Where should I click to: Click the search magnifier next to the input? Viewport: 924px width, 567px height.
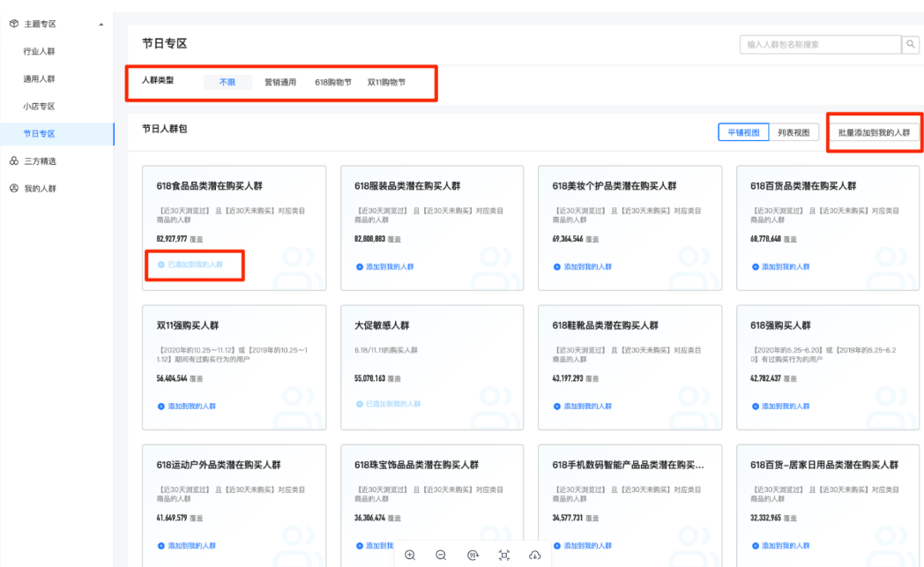(x=911, y=42)
